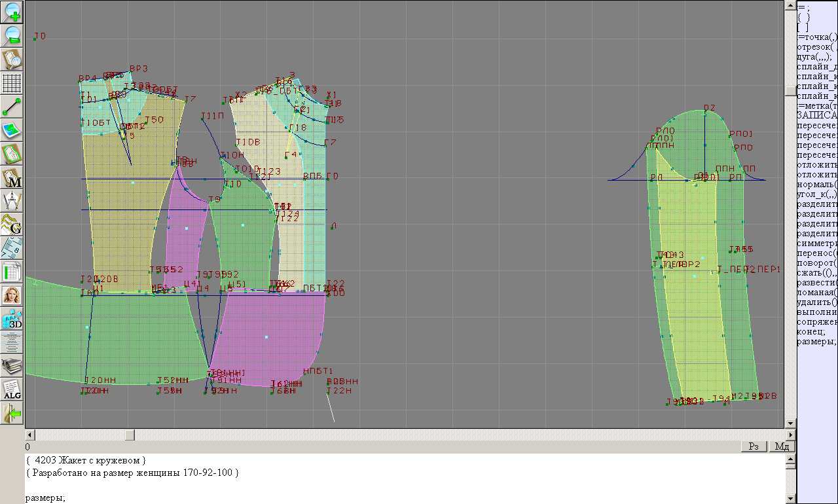The image size is (838, 504).
Task: Click the exit door arrow icon
Action: (x=12, y=413)
